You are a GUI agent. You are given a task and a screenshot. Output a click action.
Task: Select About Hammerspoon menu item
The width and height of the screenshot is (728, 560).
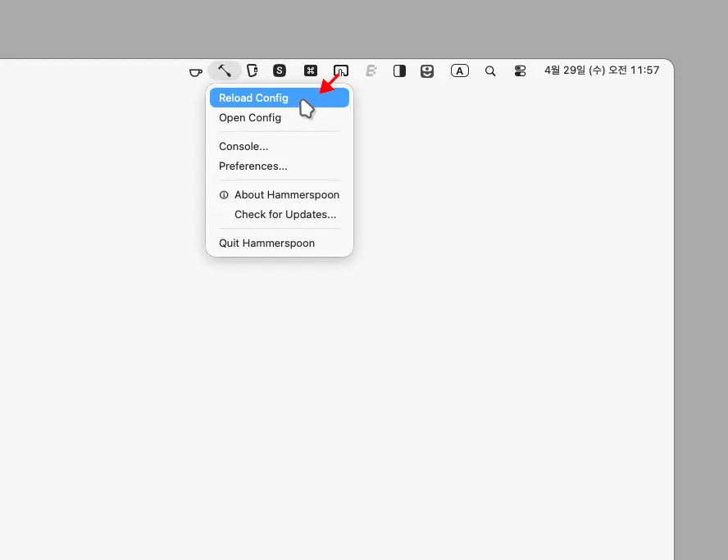[x=280, y=195]
